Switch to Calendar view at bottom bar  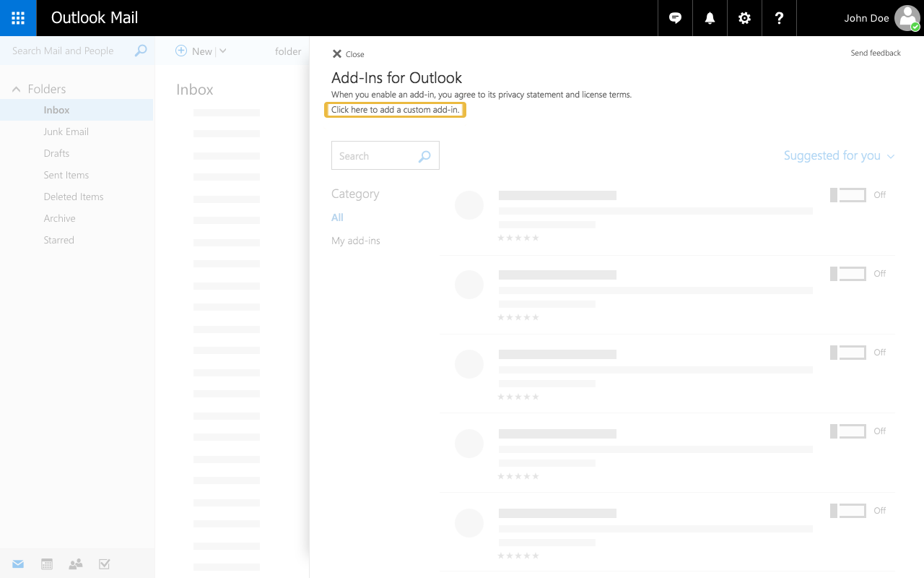(x=47, y=564)
